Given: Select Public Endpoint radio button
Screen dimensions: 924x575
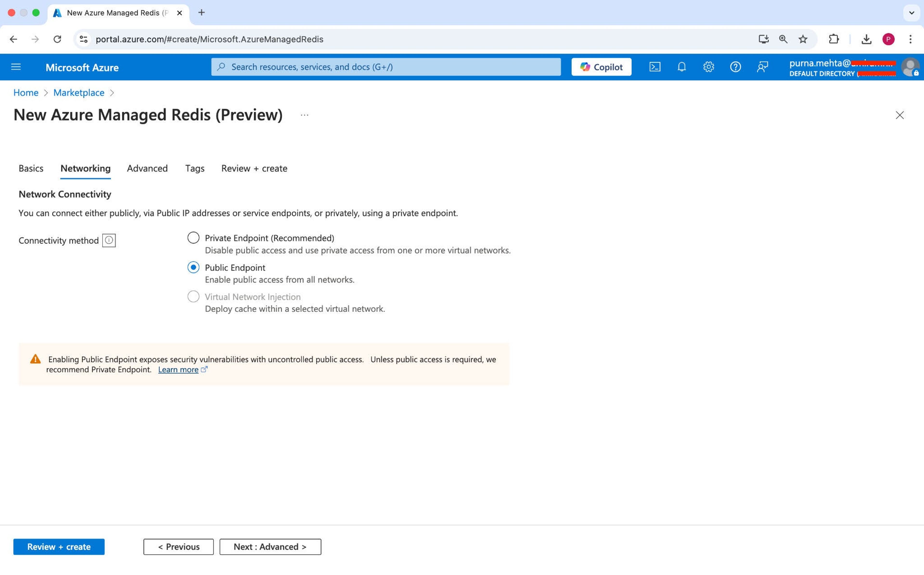Looking at the screenshot, I should tap(193, 267).
